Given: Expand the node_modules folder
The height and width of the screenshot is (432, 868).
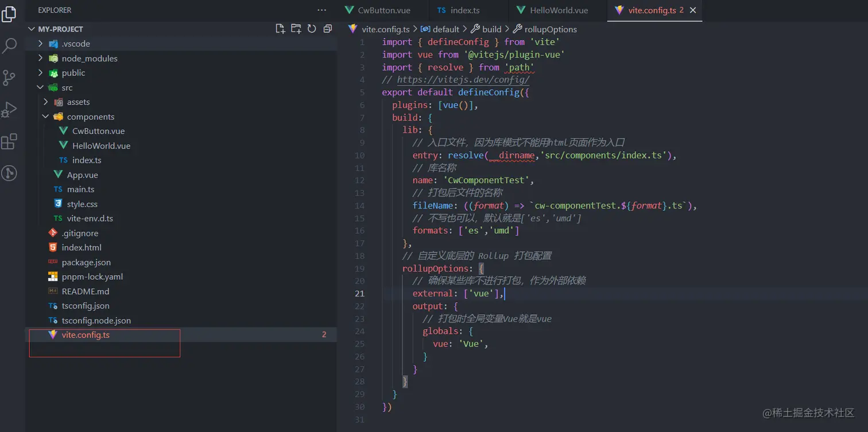Looking at the screenshot, I should click(x=40, y=58).
